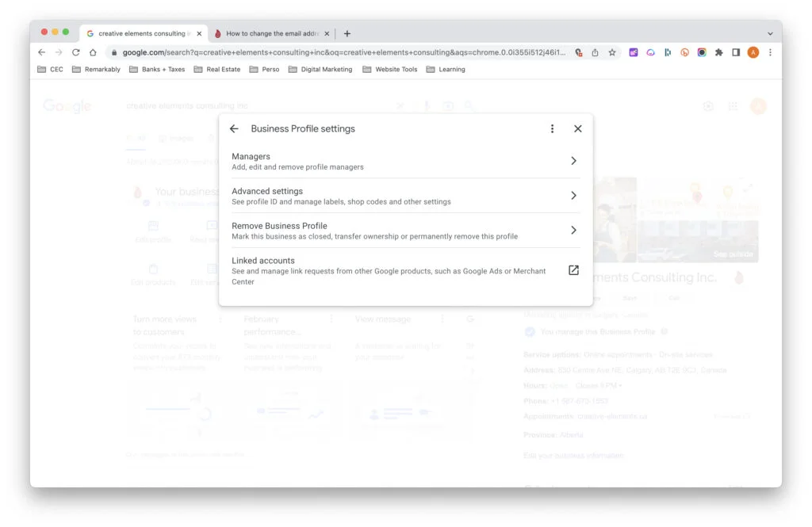Screen dimensions: 812x527
Task: Select the Linked accounts row title
Action: click(263, 261)
